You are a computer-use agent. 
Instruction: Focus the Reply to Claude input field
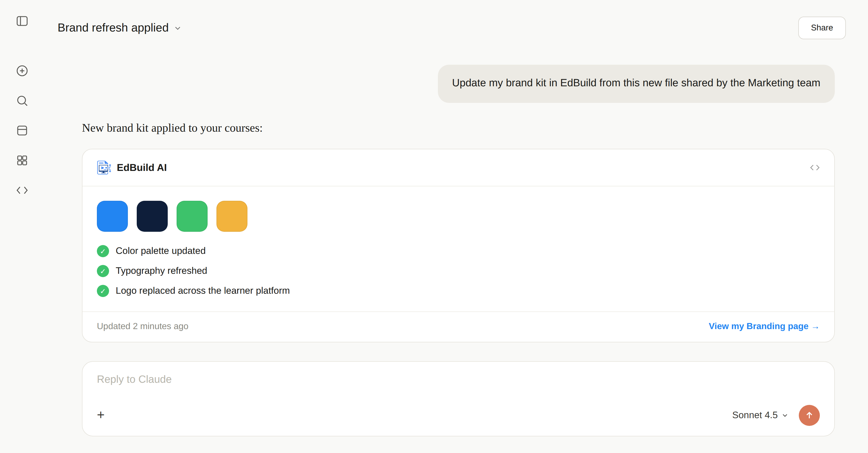pyautogui.click(x=458, y=379)
